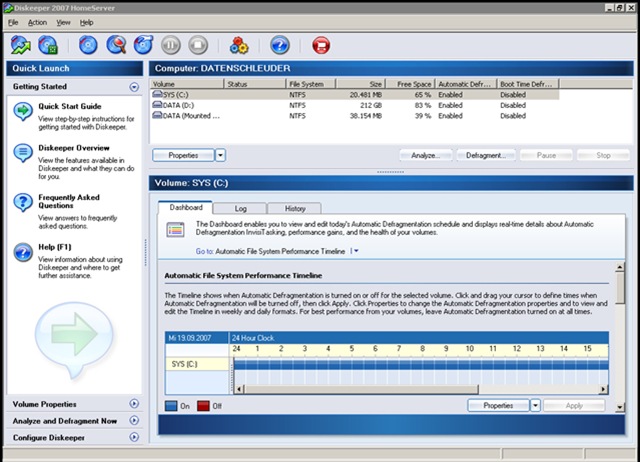This screenshot has height=462, width=640.
Task: Click the SYS (C:) drive icon in volume list
Action: click(x=157, y=94)
